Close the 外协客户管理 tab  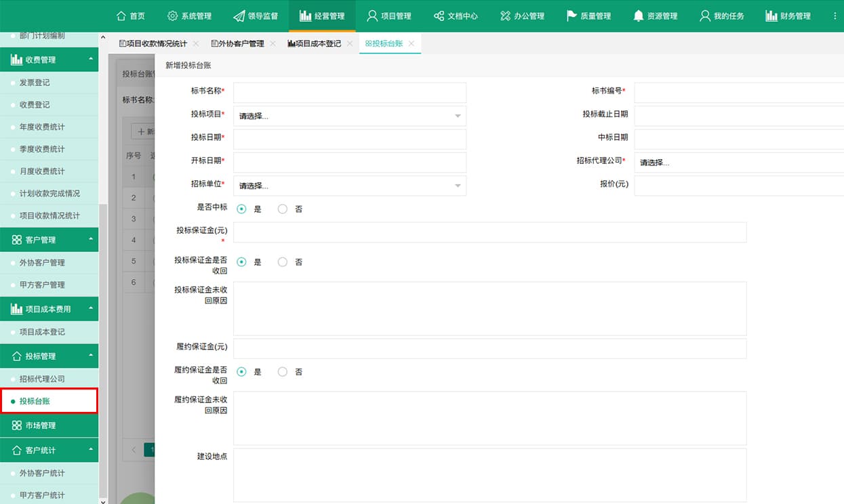[273, 43]
